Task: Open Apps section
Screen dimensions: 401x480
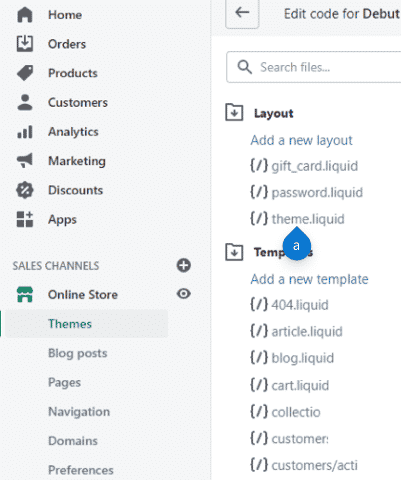Action: [62, 220]
